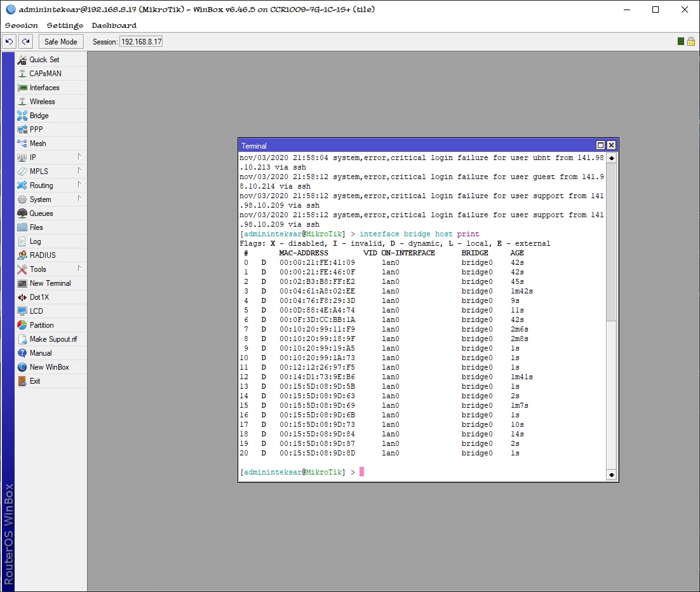Click the Redo arrow icon in toolbar
Screen dimensions: 700x592
point(26,41)
